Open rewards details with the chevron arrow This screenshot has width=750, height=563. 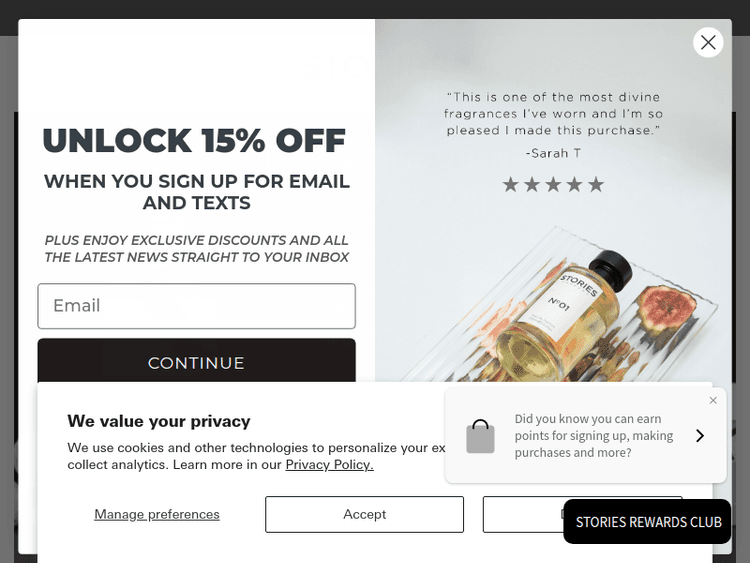click(700, 436)
